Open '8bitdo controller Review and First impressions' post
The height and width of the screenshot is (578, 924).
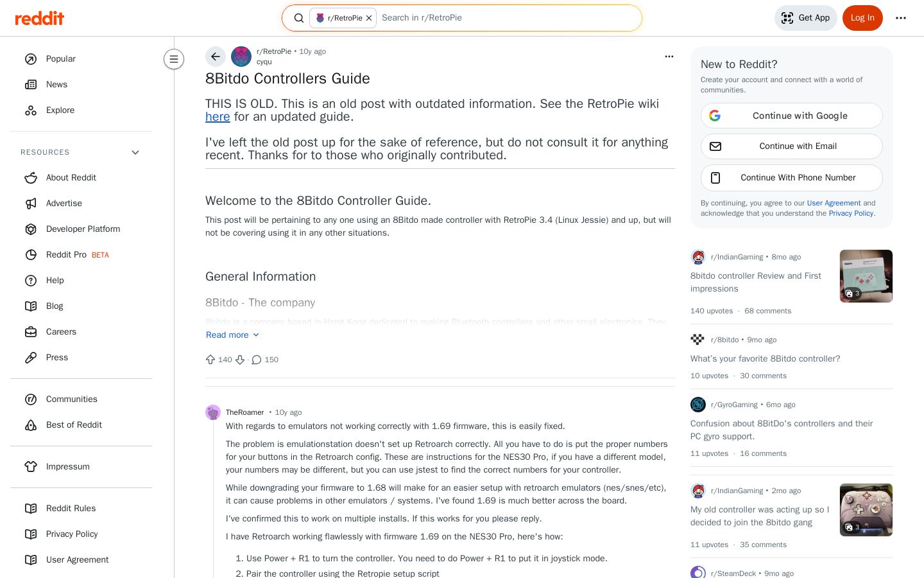pos(756,283)
